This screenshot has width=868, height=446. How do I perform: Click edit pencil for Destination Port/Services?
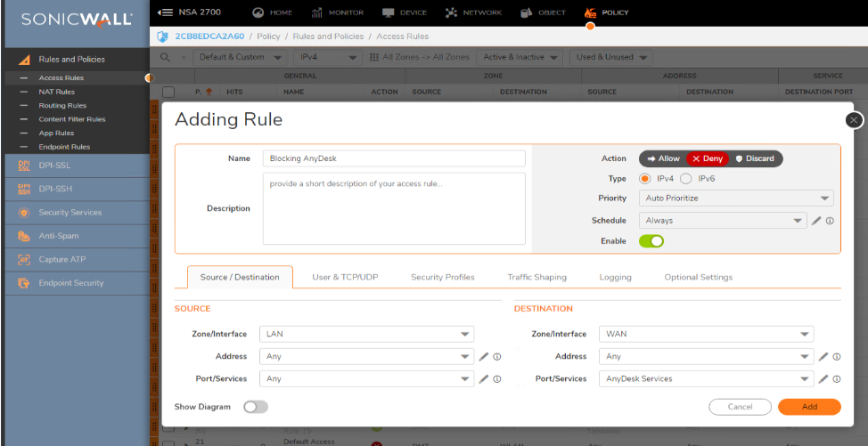point(824,379)
